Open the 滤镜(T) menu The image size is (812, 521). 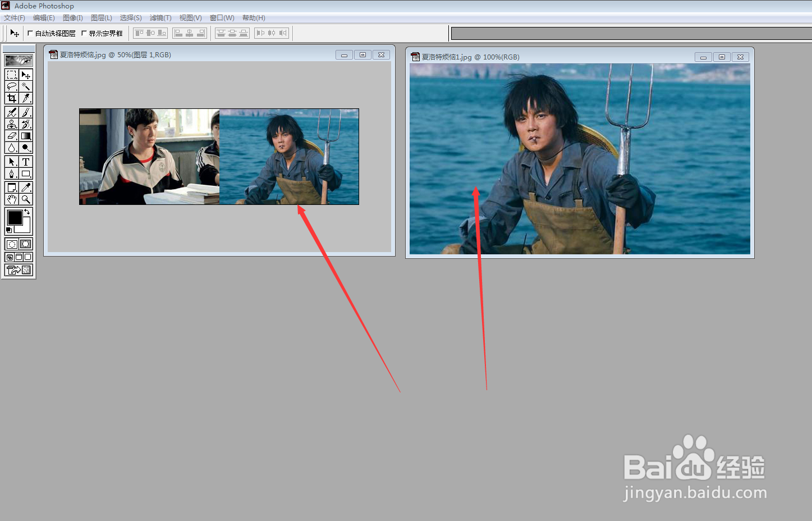[x=160, y=18]
